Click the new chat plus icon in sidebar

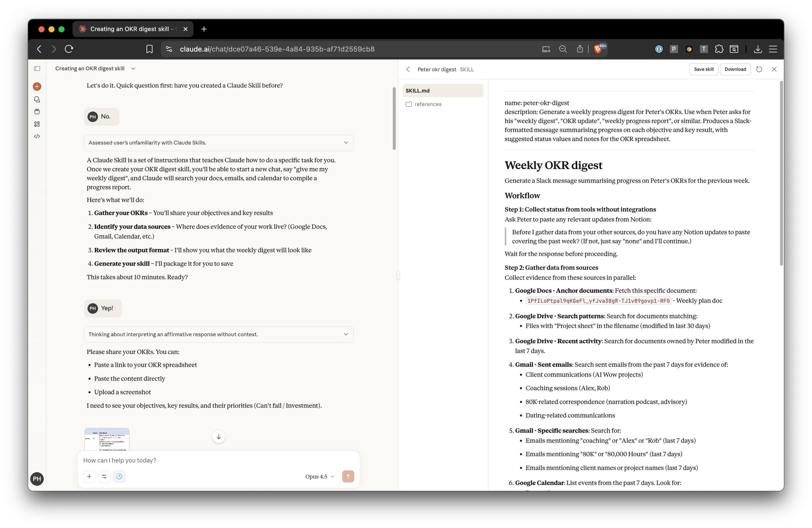point(37,86)
